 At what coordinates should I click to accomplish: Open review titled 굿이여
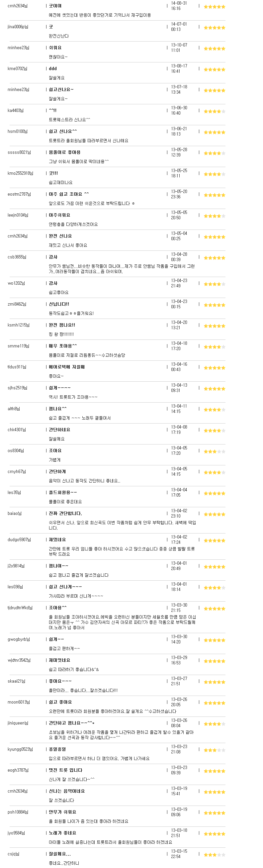55,6
